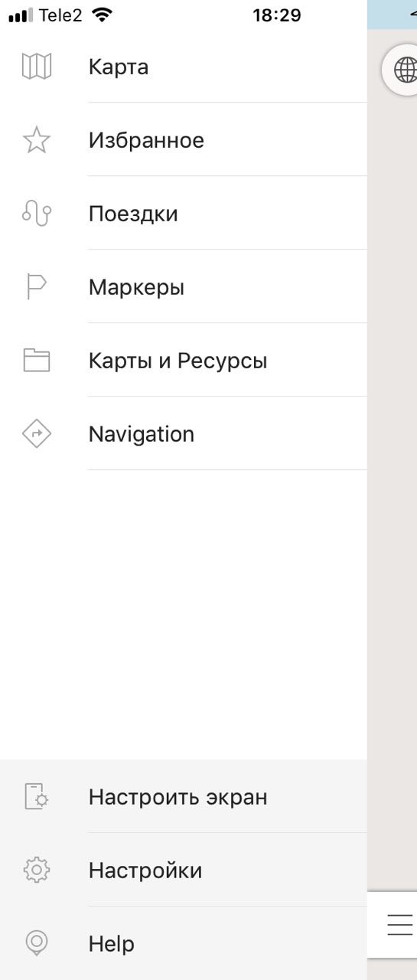417x980 pixels.
Task: Tap the Настройки gear icon
Action: point(37,870)
